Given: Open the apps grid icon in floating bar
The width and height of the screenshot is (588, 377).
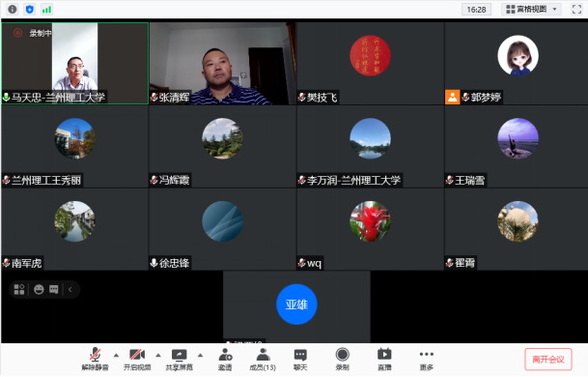Looking at the screenshot, I should pyautogui.click(x=19, y=289).
